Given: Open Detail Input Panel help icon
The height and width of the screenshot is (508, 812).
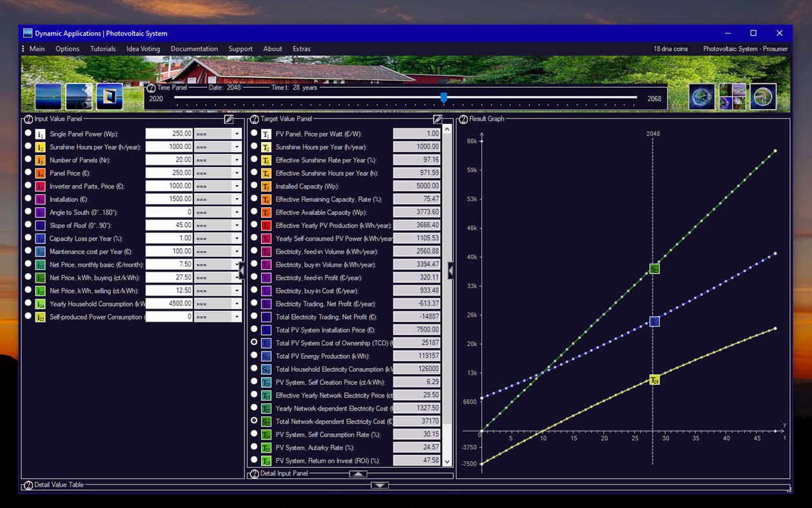Looking at the screenshot, I should coord(254,474).
